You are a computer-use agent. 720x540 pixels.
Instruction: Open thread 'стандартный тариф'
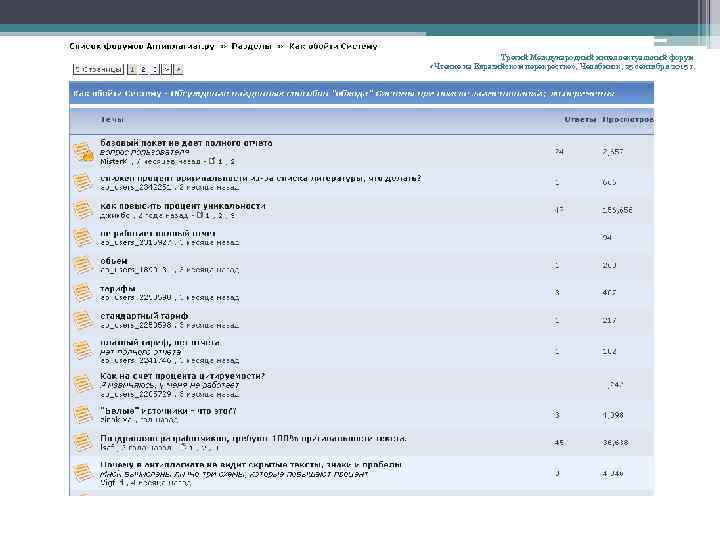click(x=144, y=316)
